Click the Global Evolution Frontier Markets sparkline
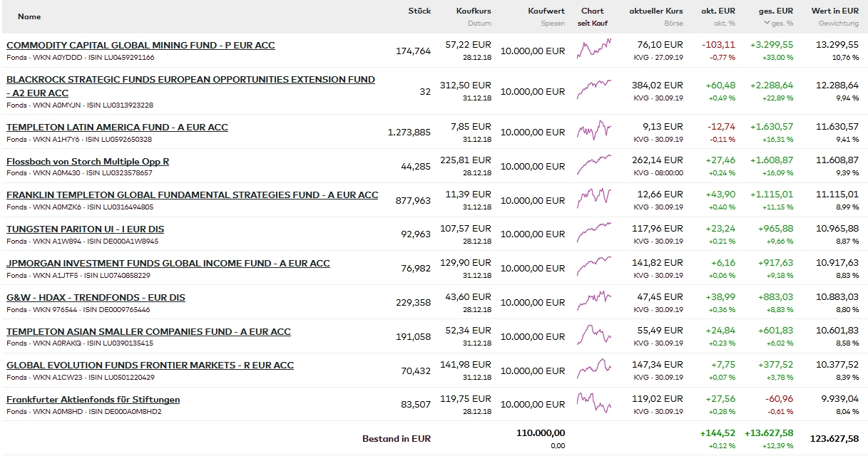 coord(593,369)
